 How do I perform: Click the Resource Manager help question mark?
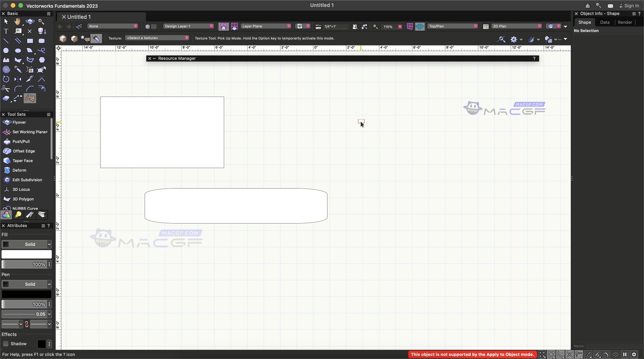coord(534,58)
